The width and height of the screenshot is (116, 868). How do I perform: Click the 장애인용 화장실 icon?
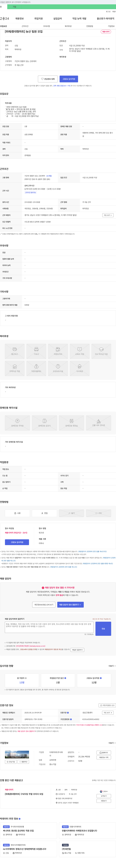(x=72, y=423)
